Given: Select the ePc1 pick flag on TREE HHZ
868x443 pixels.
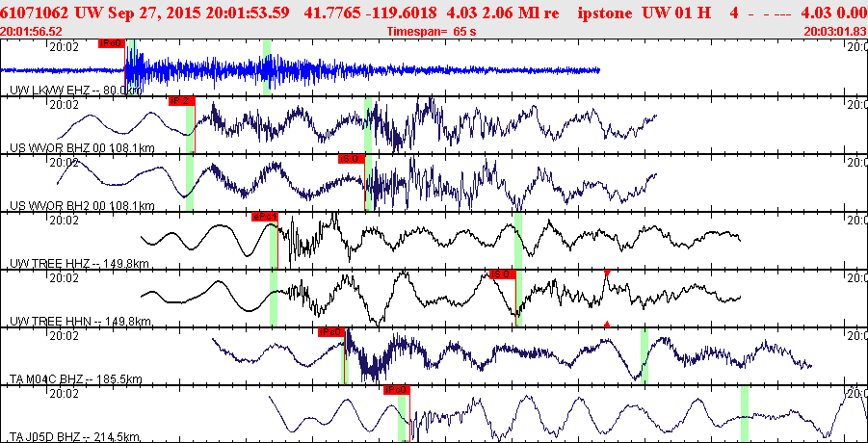Looking at the screenshot, I should (264, 217).
